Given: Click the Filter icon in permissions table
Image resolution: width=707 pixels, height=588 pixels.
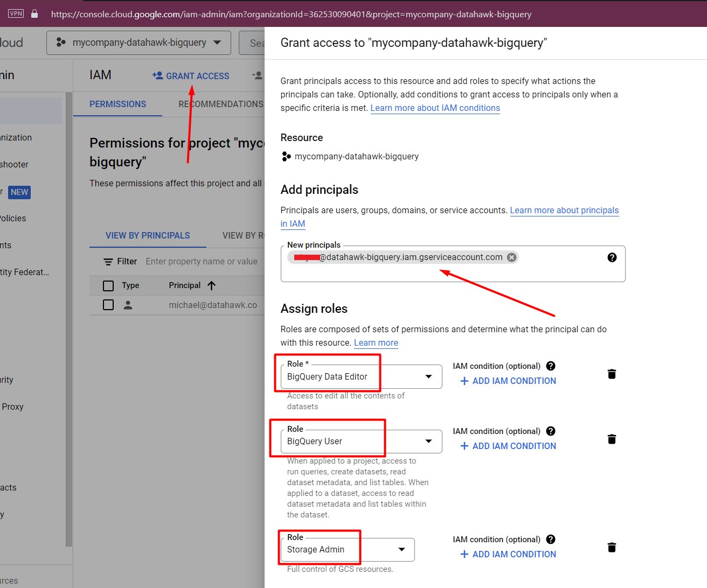Looking at the screenshot, I should tap(108, 262).
